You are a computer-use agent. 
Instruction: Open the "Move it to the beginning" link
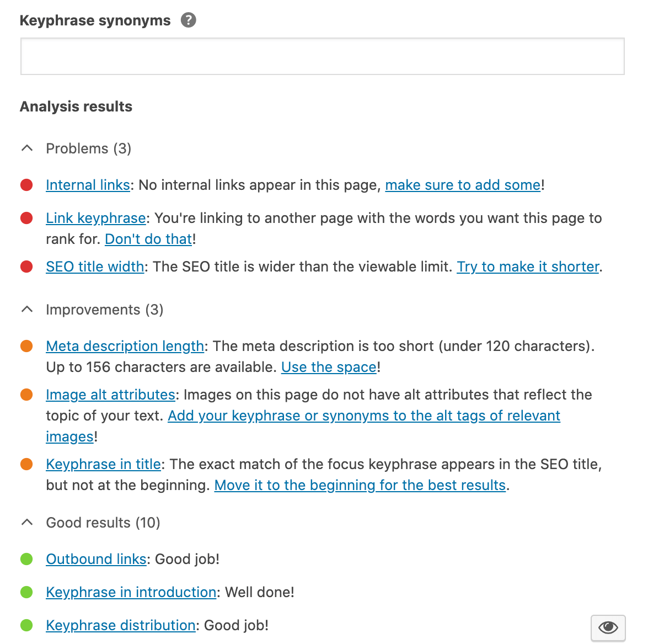coord(360,485)
